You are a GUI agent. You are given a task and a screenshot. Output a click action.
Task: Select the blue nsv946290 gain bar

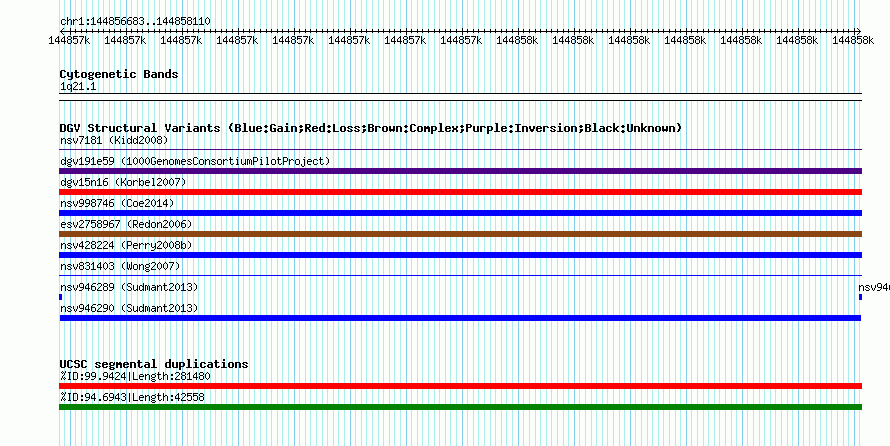point(460,318)
